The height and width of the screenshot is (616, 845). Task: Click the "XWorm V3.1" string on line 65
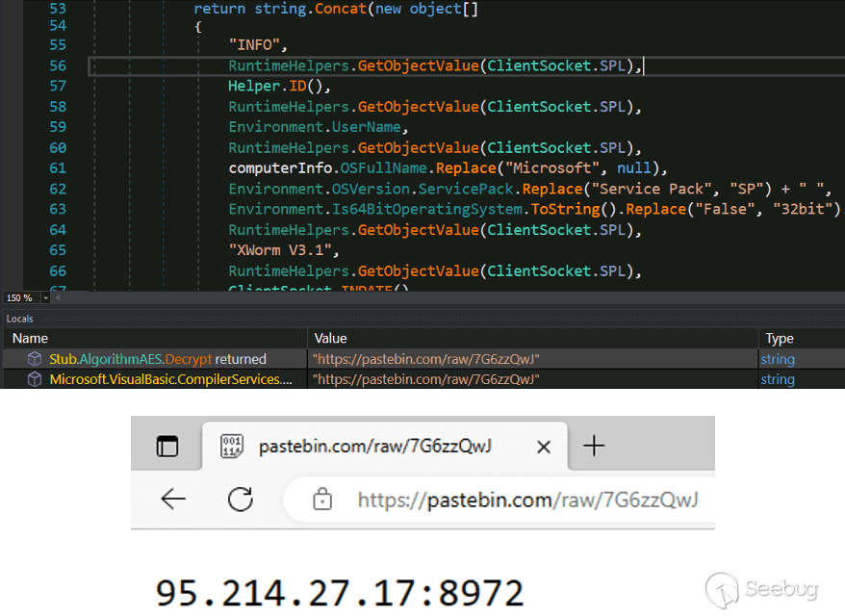coord(280,250)
